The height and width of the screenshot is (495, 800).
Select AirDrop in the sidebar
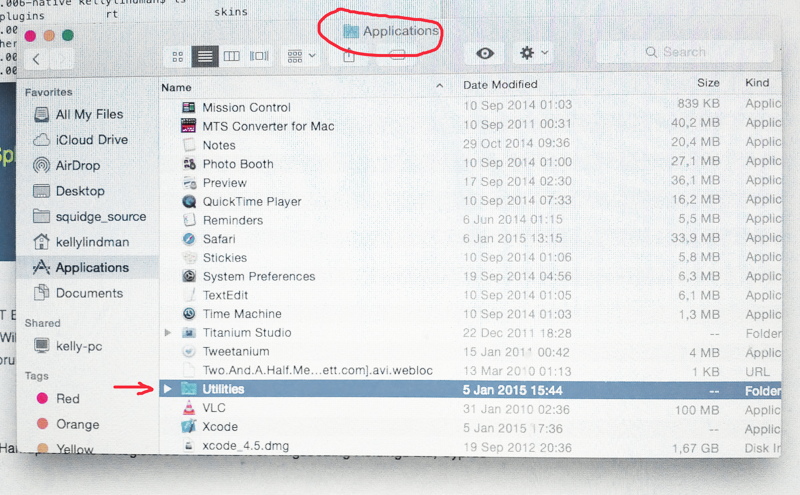tap(66, 165)
